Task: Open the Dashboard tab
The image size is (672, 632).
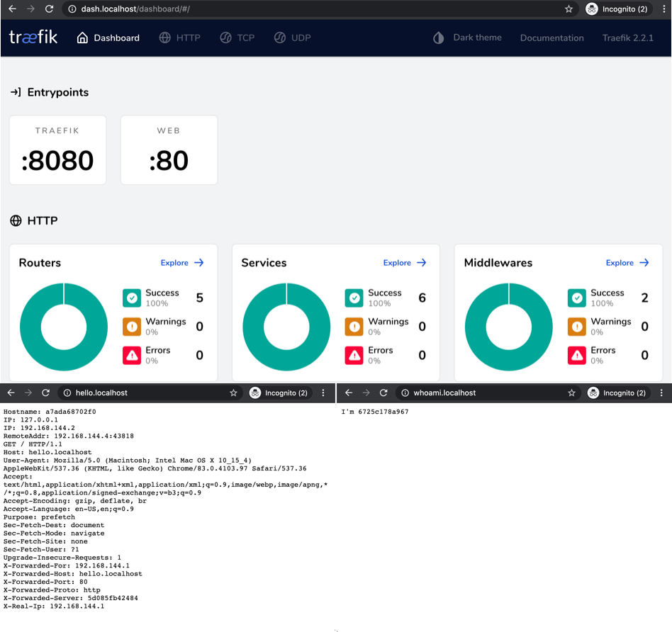Action: pos(108,38)
